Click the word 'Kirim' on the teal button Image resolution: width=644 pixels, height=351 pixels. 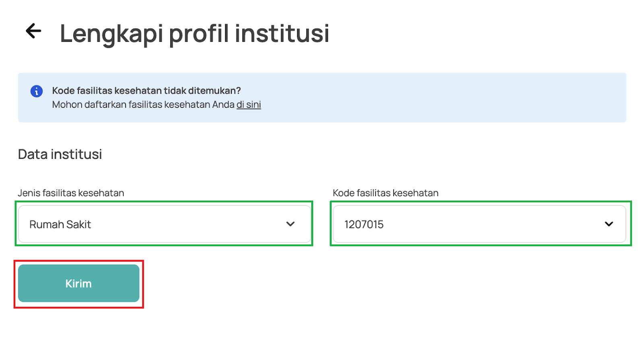pyautogui.click(x=78, y=283)
